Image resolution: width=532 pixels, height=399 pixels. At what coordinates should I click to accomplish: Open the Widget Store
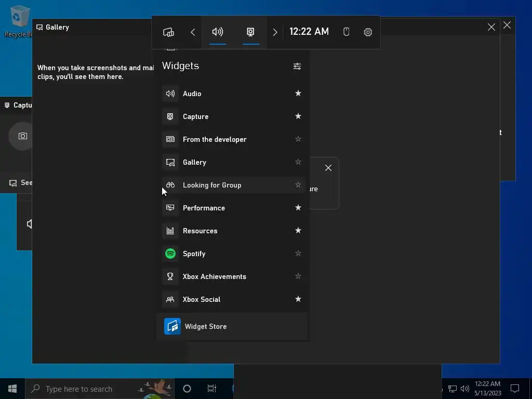point(232,326)
